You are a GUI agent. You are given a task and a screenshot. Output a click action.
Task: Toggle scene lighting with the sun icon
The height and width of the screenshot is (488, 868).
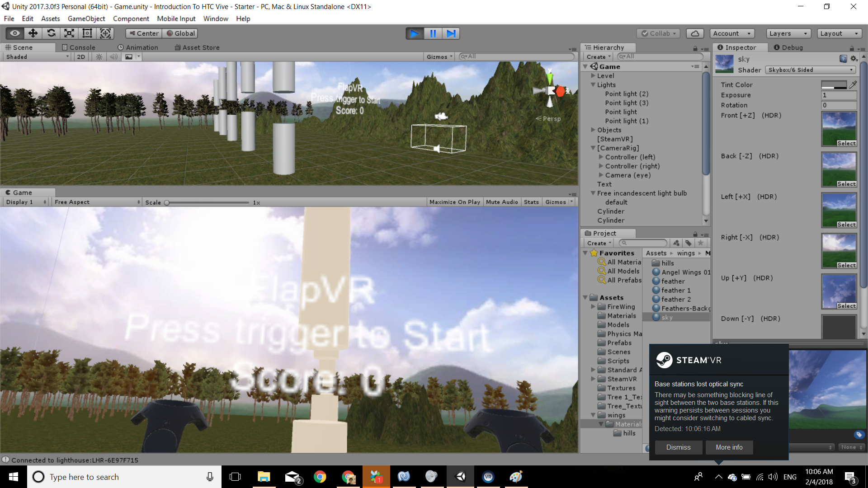pos(99,57)
